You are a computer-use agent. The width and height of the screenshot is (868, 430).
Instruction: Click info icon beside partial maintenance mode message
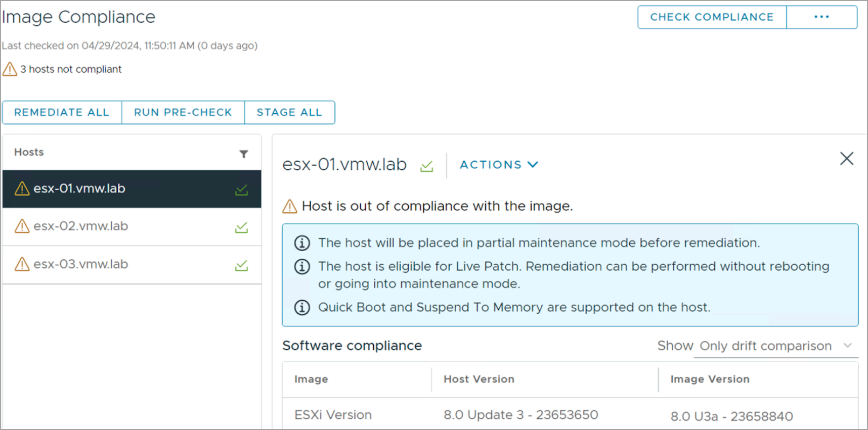[302, 243]
